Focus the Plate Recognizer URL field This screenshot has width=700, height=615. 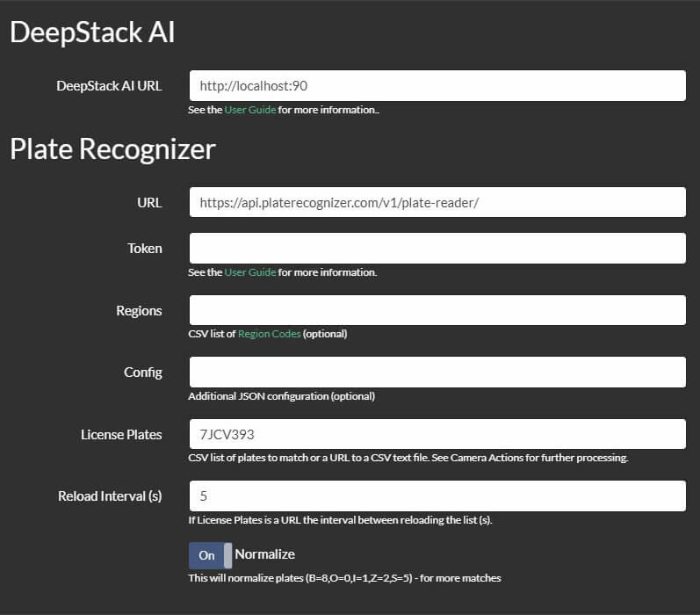437,202
